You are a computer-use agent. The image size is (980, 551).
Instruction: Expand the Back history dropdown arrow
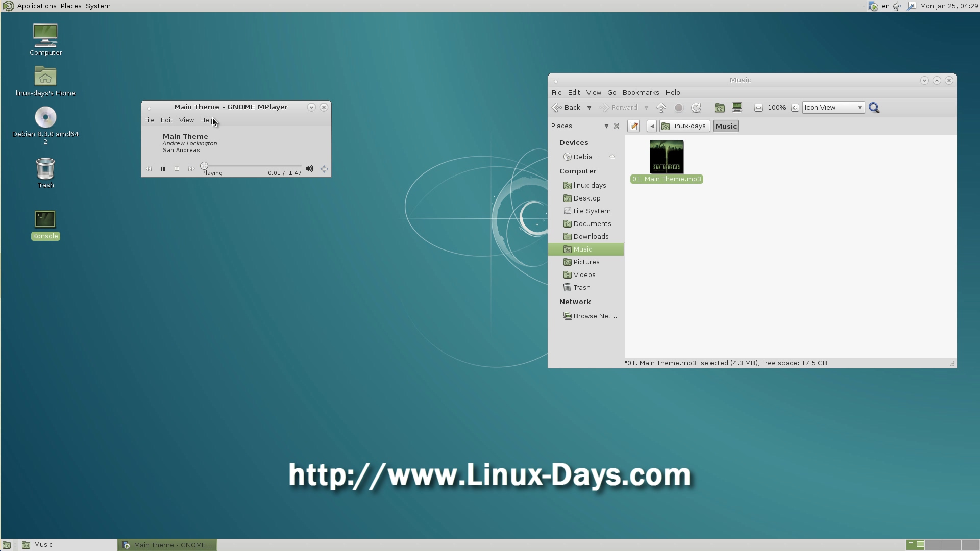coord(589,108)
